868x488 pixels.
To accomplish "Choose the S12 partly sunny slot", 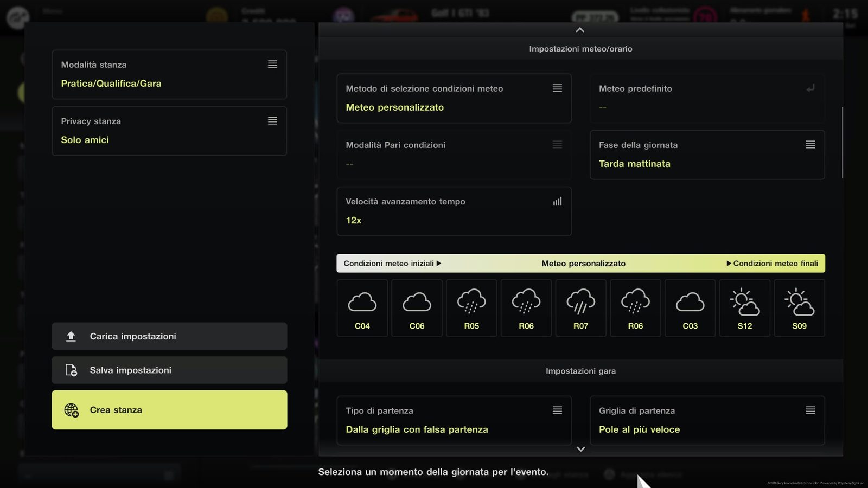I will [745, 308].
